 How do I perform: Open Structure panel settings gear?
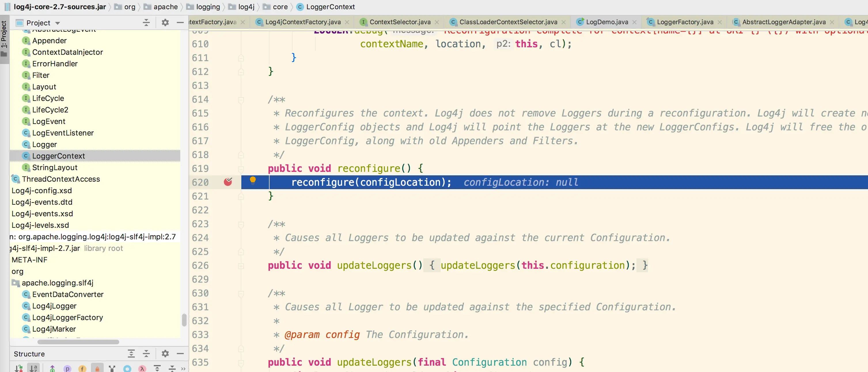(165, 354)
